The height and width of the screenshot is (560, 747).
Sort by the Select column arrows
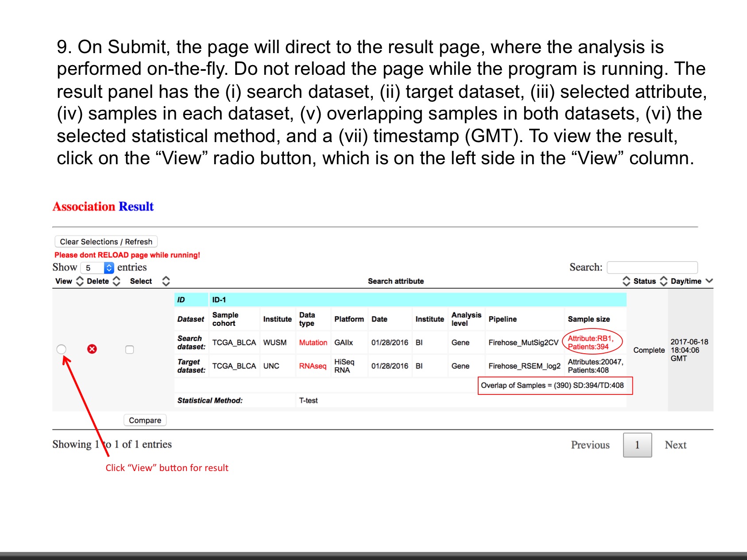(x=166, y=281)
